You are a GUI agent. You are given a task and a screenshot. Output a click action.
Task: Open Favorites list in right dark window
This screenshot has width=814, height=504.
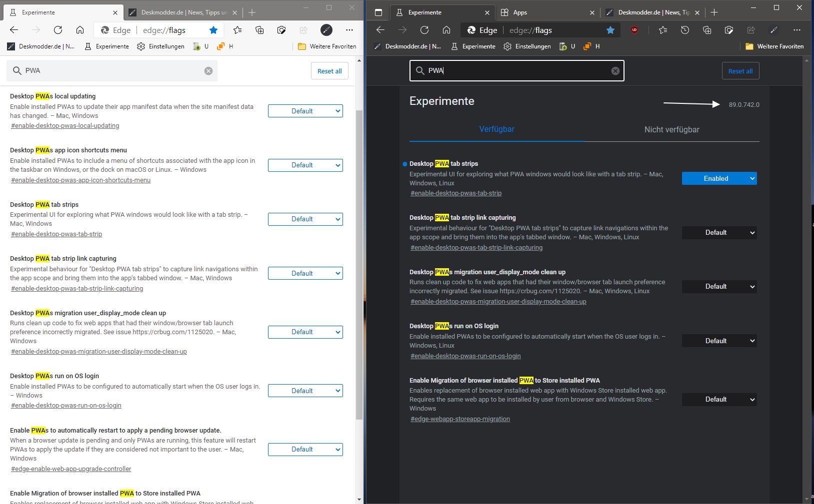[x=663, y=30]
